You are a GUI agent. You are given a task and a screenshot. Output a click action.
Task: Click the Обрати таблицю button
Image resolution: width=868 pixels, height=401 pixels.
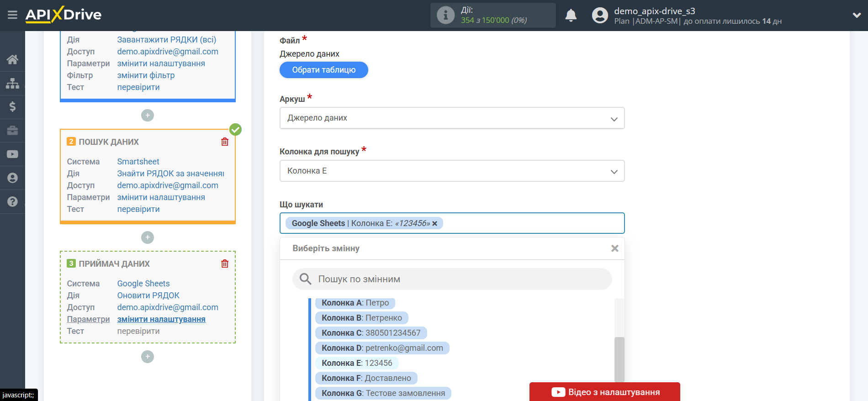[324, 70]
